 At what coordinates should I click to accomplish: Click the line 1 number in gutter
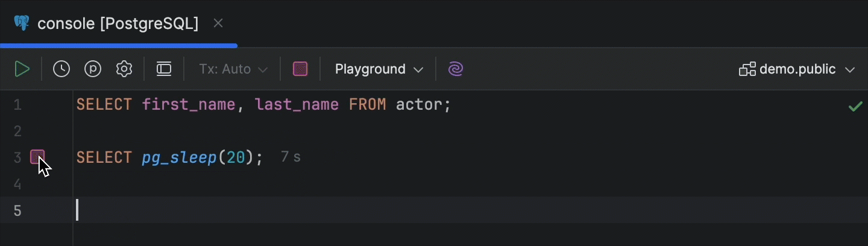point(17,106)
